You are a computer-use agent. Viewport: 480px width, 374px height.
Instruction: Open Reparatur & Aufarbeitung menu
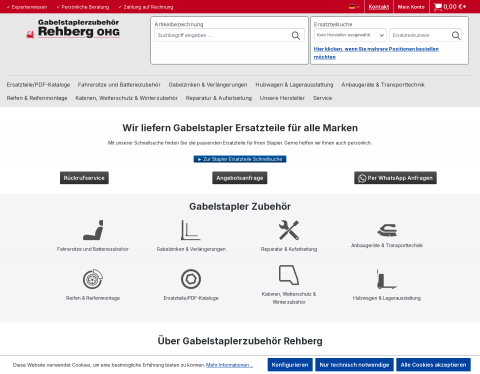(219, 98)
